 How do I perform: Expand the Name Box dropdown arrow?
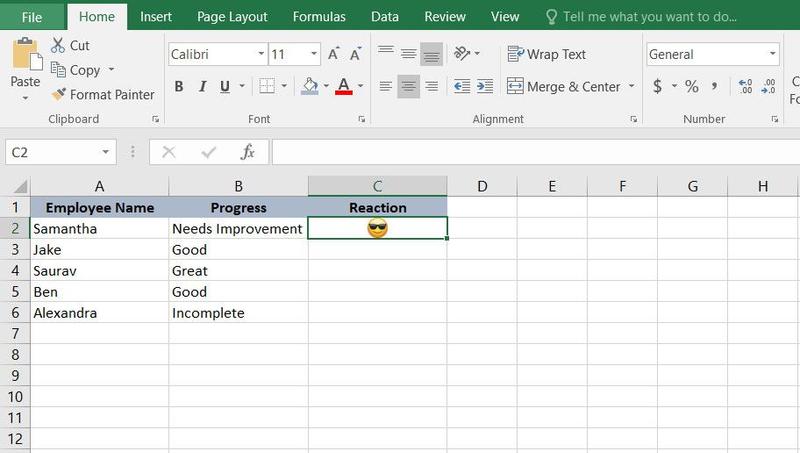tap(105, 152)
